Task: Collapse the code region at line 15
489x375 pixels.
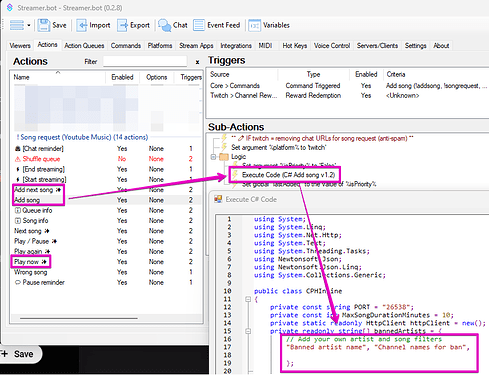Action: pos(248,331)
